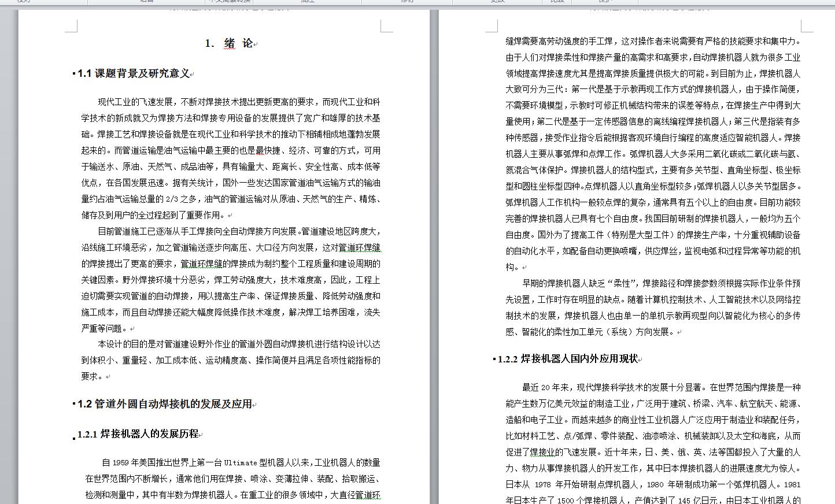Click the year "1959" in the paragraph
The image size is (835, 504).
click(121, 462)
